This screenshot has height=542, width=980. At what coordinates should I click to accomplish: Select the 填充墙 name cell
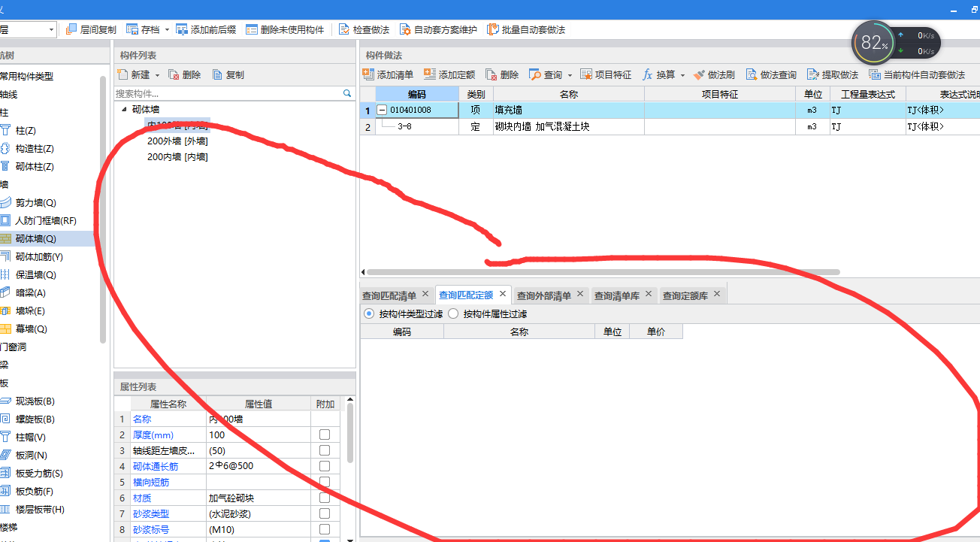(x=568, y=110)
